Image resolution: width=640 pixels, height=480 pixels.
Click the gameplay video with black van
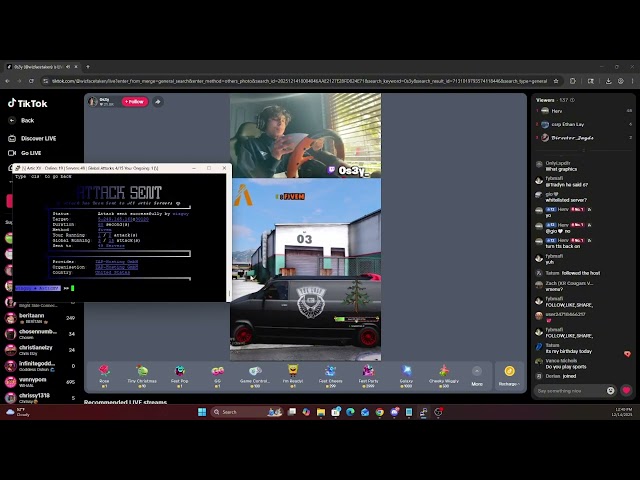pyautogui.click(x=305, y=269)
